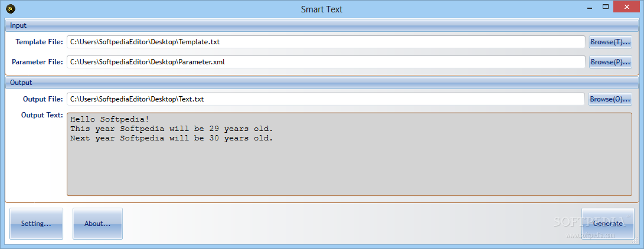Screen dimensions: 644x249
Task: Click the 'This year Softpedia will be 29' line
Action: [171, 129]
